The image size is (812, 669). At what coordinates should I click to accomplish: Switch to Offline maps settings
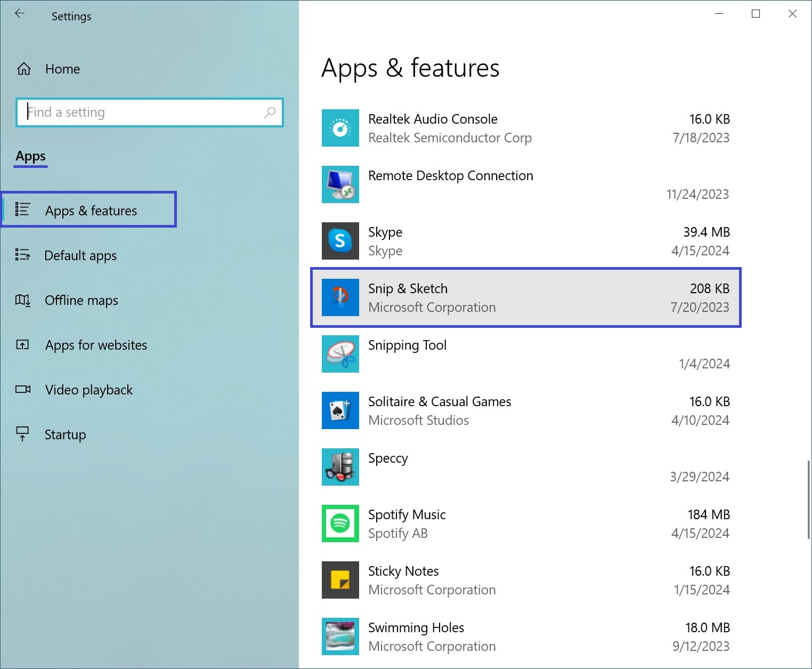click(x=81, y=301)
